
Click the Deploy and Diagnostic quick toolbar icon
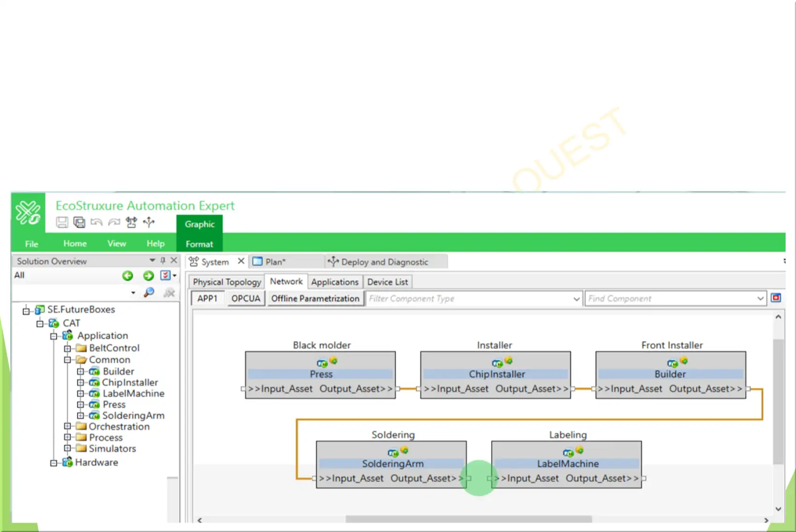(149, 222)
